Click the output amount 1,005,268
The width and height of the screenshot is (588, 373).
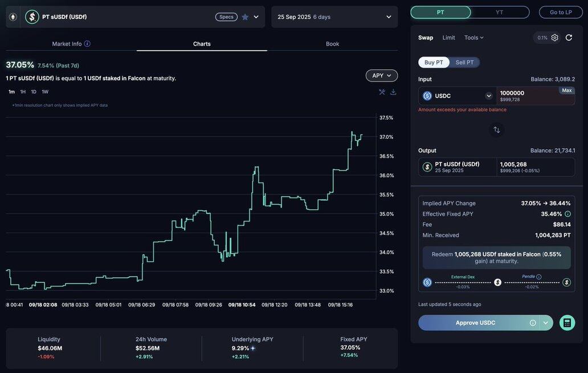point(513,164)
